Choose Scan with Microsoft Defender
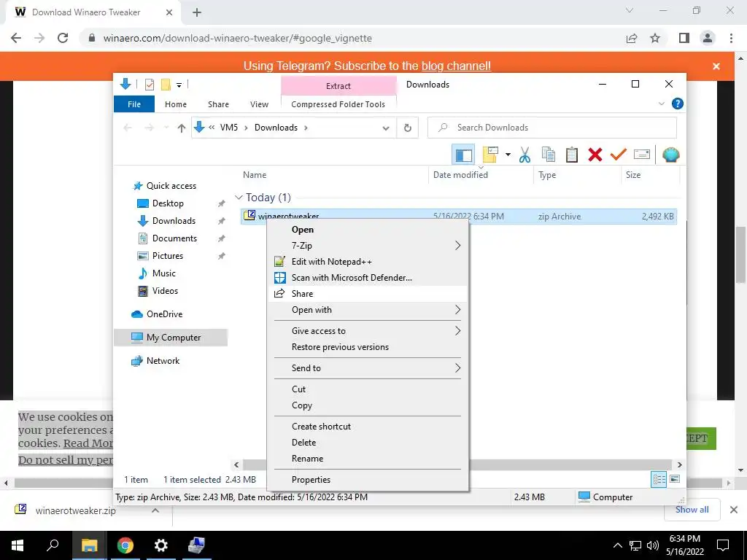This screenshot has width=747, height=560. pos(368,278)
